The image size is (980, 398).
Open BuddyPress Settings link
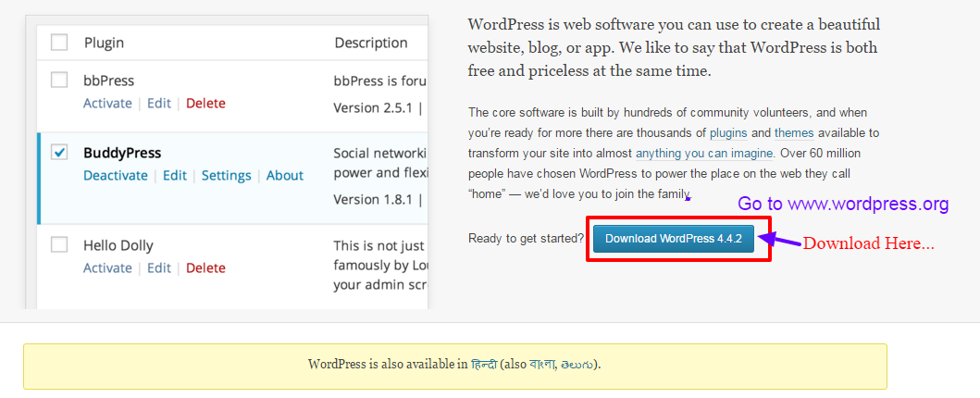point(226,176)
